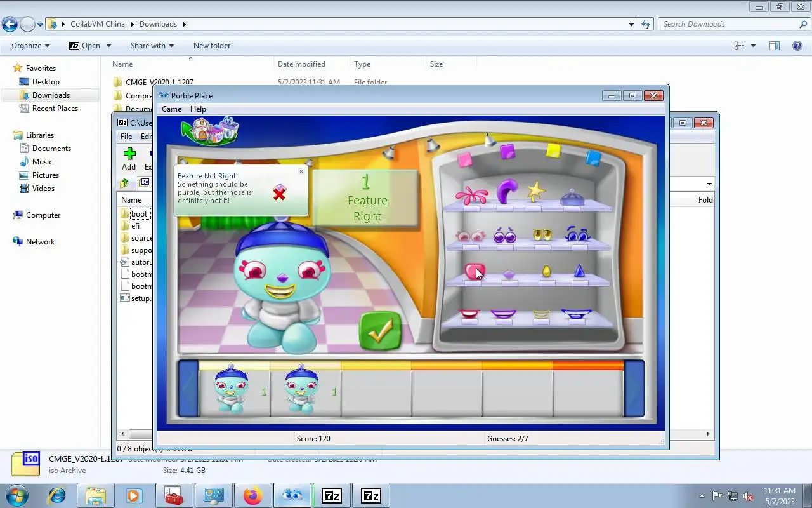
Task: Choose the pink eyes on the shelf
Action: pos(471,236)
